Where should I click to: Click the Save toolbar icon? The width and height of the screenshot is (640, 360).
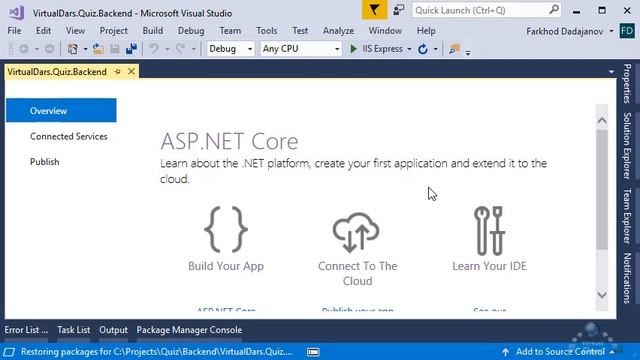(x=115, y=49)
